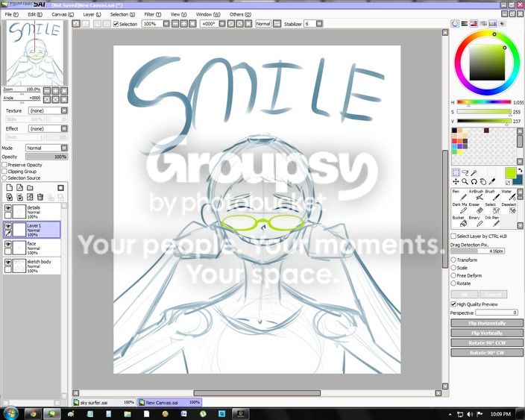Select the Binary pen tool
The height and width of the screenshot is (420, 525).
pos(476,221)
